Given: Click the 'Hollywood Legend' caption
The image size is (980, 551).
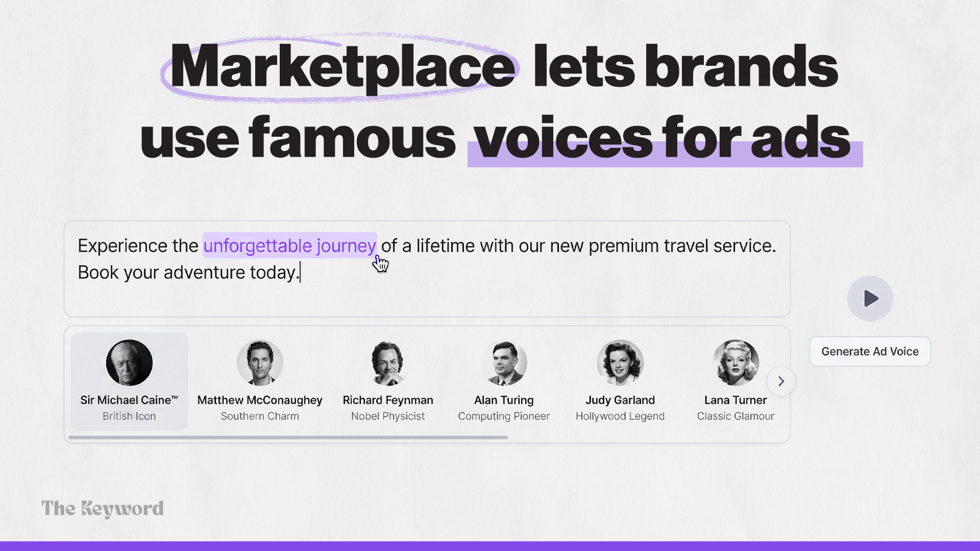Looking at the screenshot, I should 620,416.
